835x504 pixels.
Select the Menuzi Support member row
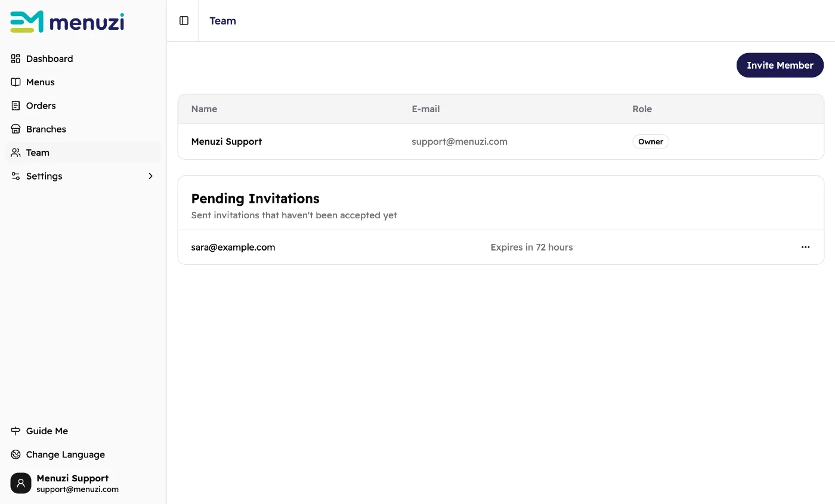coord(501,141)
